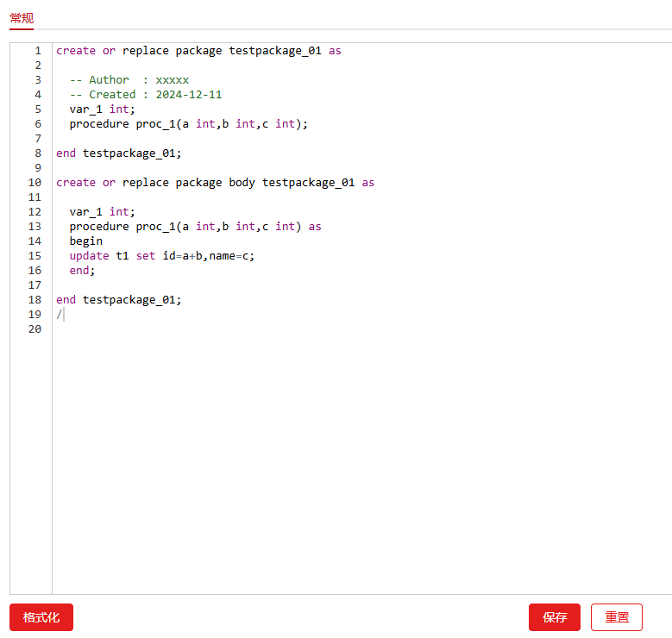Place cursor on first 'create or replace package' line
The width and height of the screenshot is (672, 638).
pos(198,51)
